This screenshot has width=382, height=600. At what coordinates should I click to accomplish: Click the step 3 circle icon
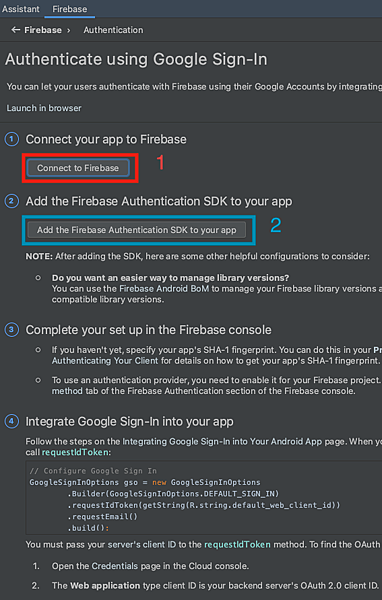11,329
